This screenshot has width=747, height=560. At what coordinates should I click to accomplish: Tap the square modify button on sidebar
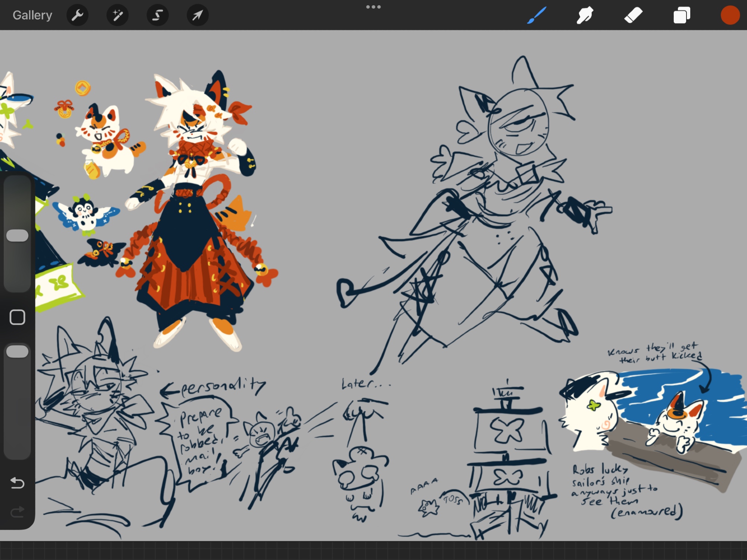tap(17, 317)
